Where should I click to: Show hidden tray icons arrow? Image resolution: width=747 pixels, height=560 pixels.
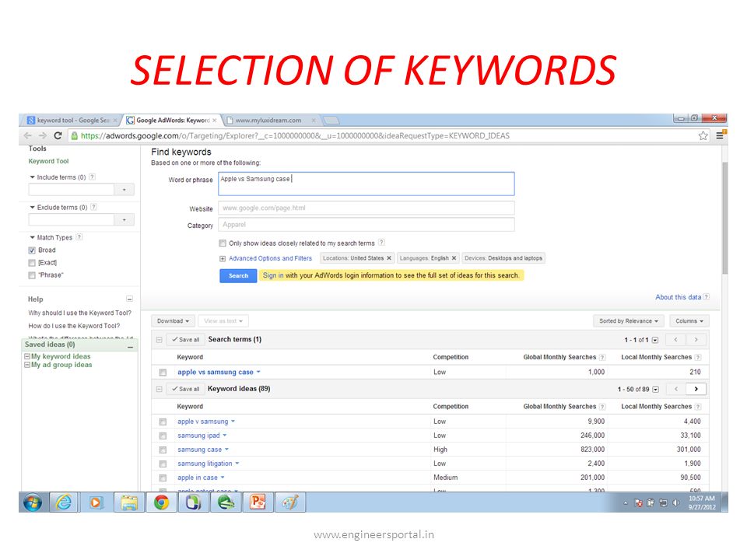[x=626, y=503]
